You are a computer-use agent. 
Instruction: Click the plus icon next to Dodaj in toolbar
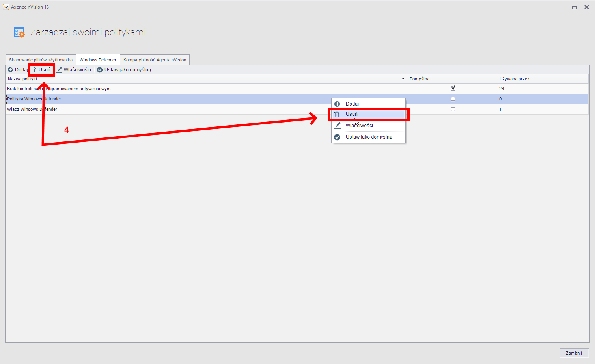point(10,70)
